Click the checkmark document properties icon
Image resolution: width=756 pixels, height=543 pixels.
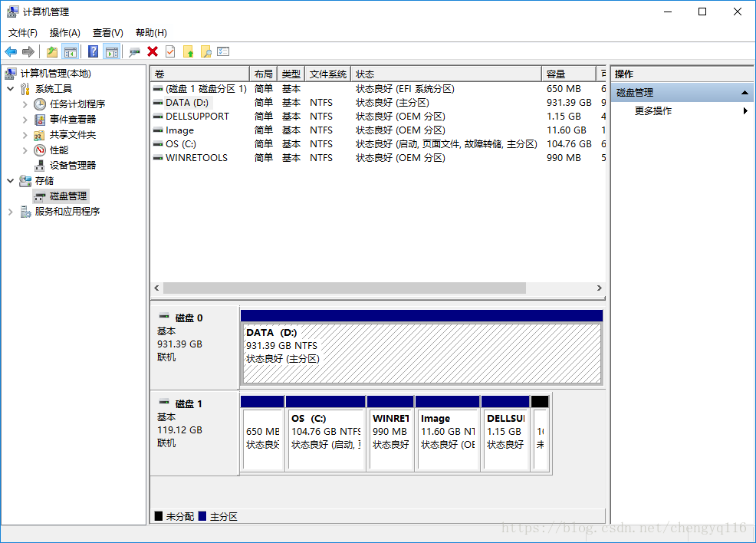[x=170, y=51]
